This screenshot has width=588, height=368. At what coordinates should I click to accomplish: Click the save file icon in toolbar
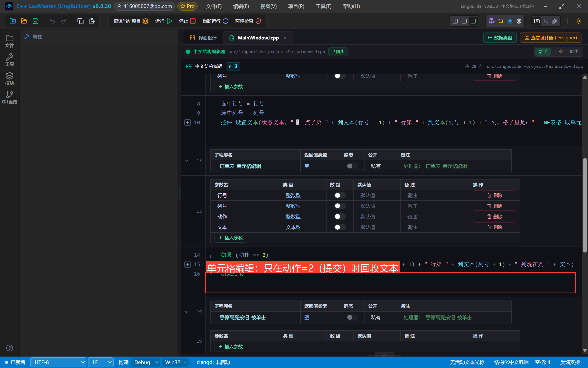(x=36, y=21)
